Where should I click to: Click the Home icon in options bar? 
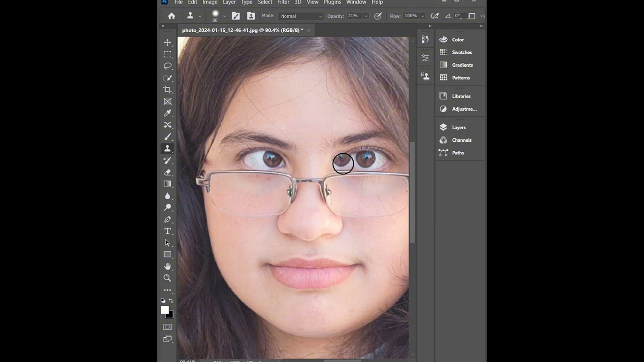click(172, 16)
